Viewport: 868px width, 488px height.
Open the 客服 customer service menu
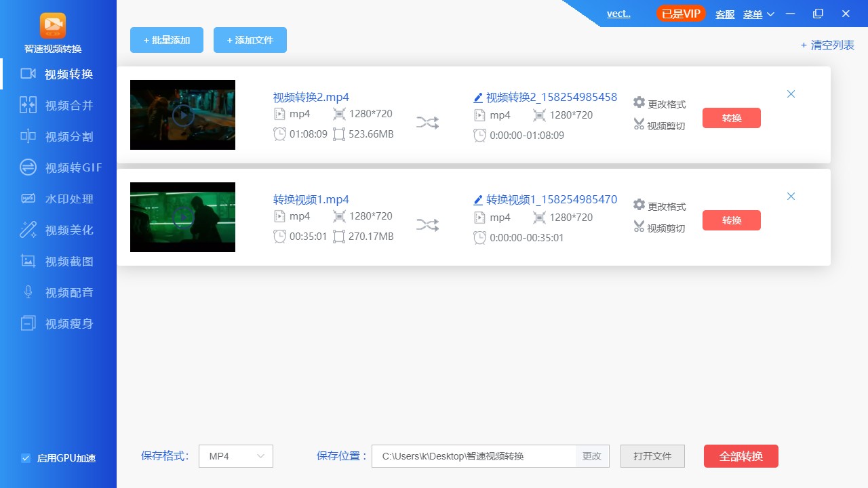[724, 14]
